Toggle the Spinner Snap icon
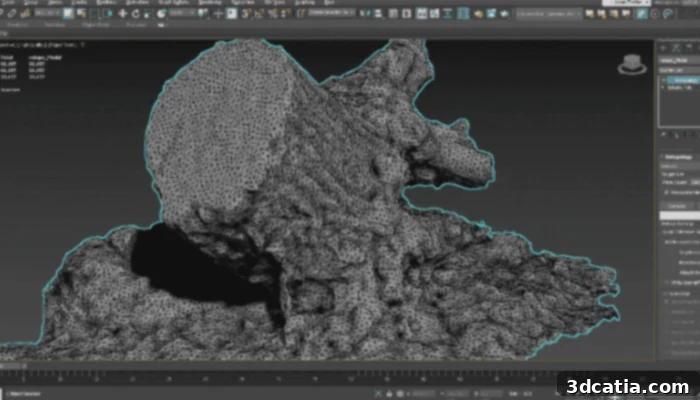Image resolution: width=700 pixels, height=400 pixels. [x=286, y=13]
